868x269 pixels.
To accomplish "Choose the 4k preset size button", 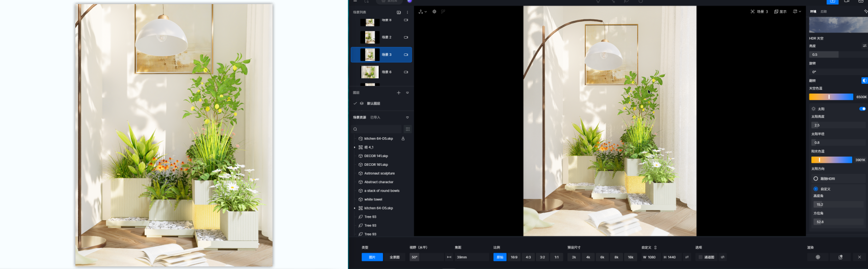I will tap(588, 257).
